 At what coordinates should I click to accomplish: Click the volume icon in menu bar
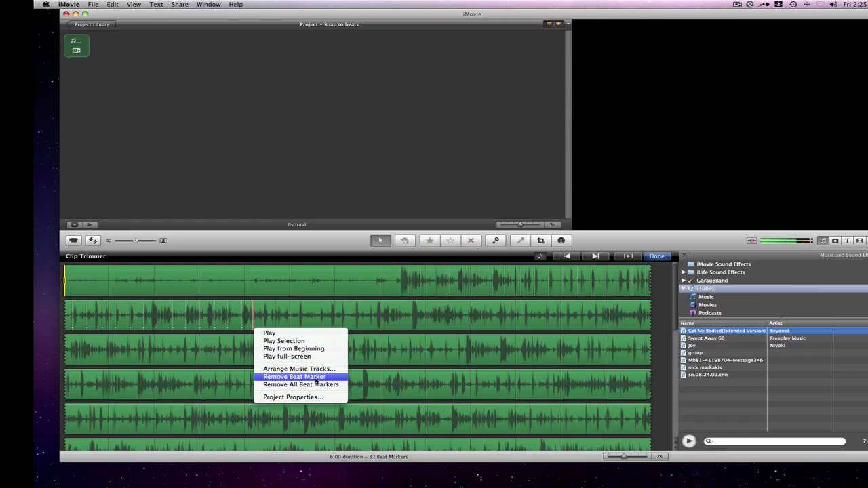832,5
